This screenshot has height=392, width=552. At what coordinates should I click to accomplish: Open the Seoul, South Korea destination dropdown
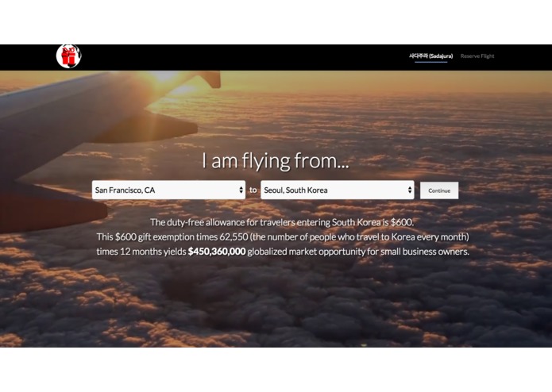tap(338, 190)
